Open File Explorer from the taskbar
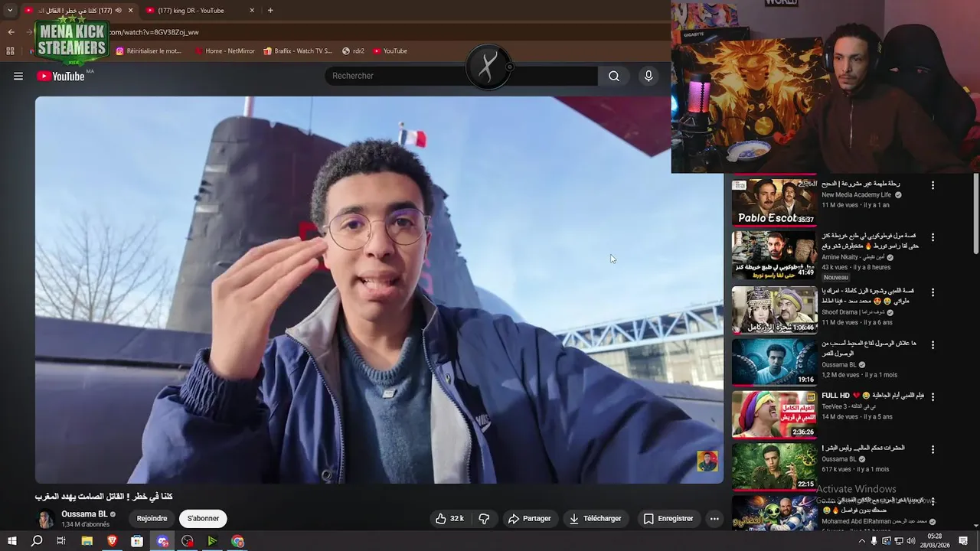The image size is (980, 551). (87, 541)
